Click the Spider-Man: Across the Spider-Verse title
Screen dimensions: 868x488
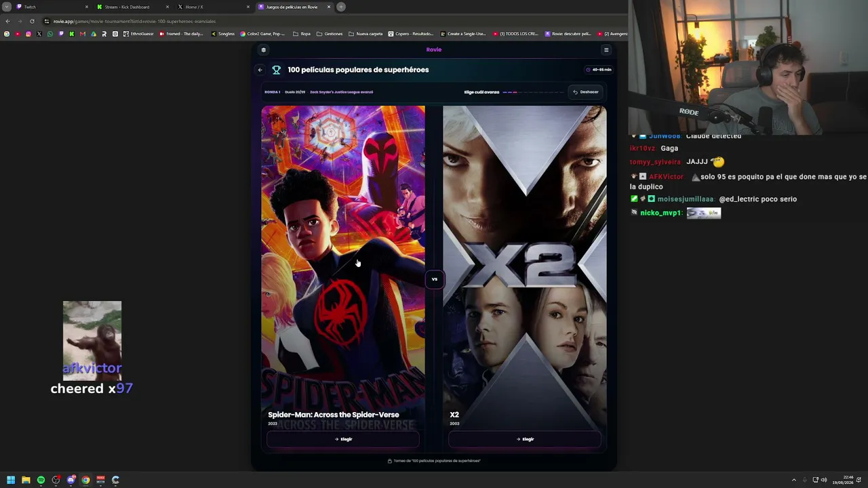click(334, 415)
